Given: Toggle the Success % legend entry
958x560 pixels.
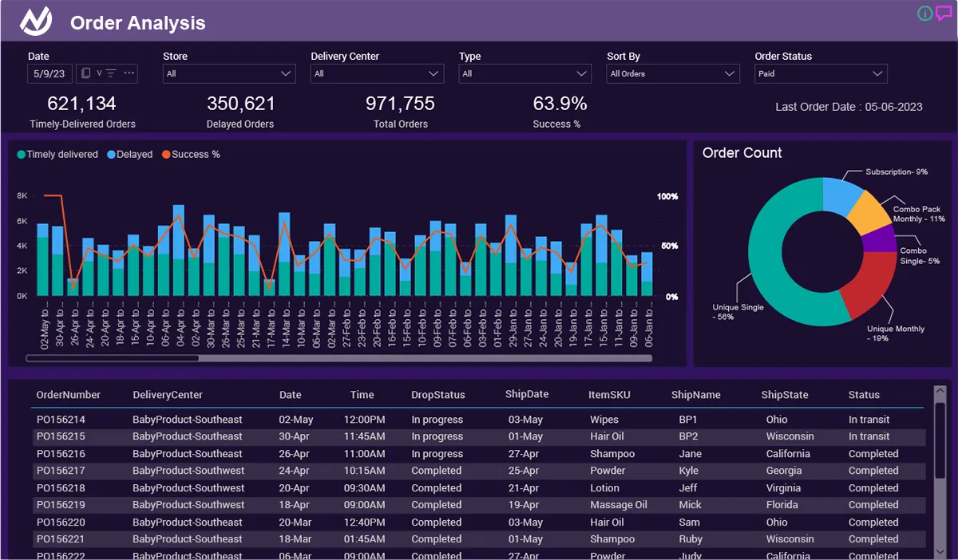Looking at the screenshot, I should point(191,155).
